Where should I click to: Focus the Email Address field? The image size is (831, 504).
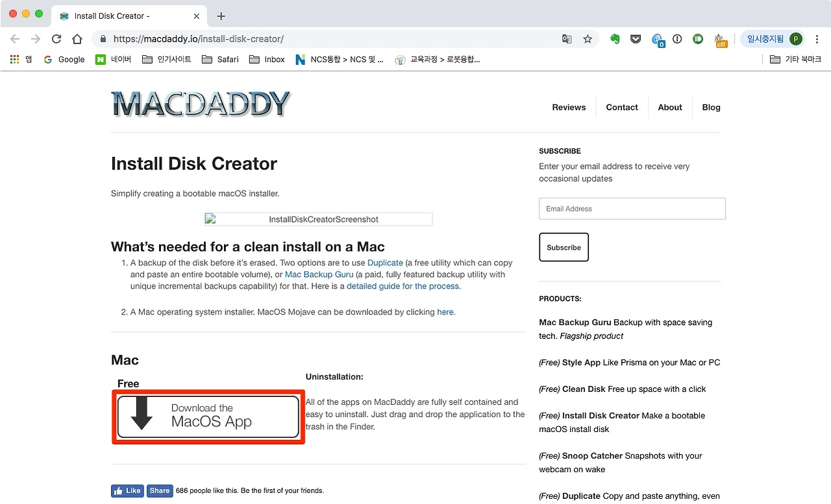click(x=632, y=209)
